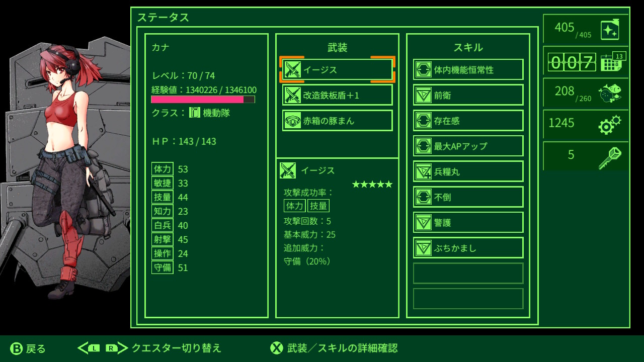The width and height of the screenshot is (644, 362).
Task: Click the triangle icon beside ぶちかまし
Action: [x=424, y=248]
